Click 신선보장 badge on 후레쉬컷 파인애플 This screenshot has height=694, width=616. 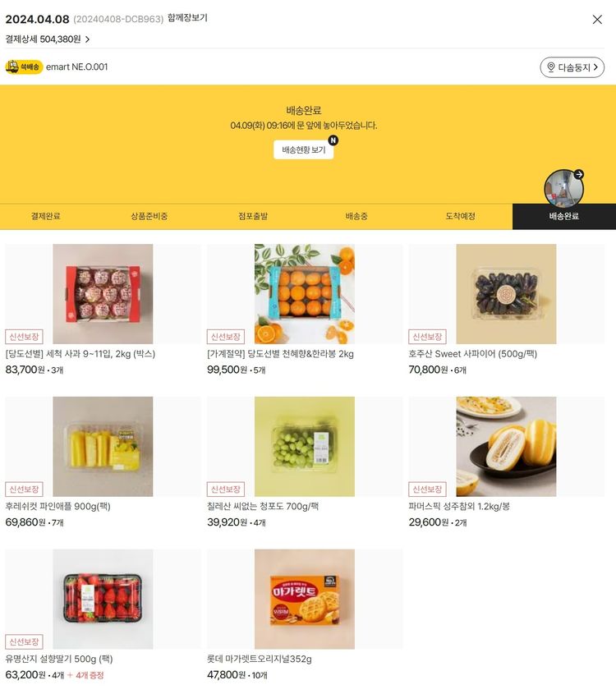click(24, 489)
